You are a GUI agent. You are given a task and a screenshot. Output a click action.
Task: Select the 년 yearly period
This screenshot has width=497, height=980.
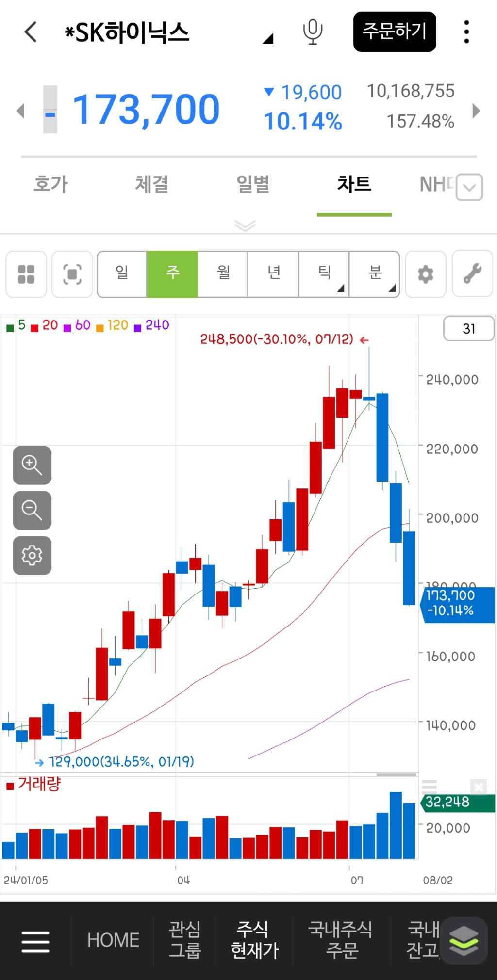[274, 274]
